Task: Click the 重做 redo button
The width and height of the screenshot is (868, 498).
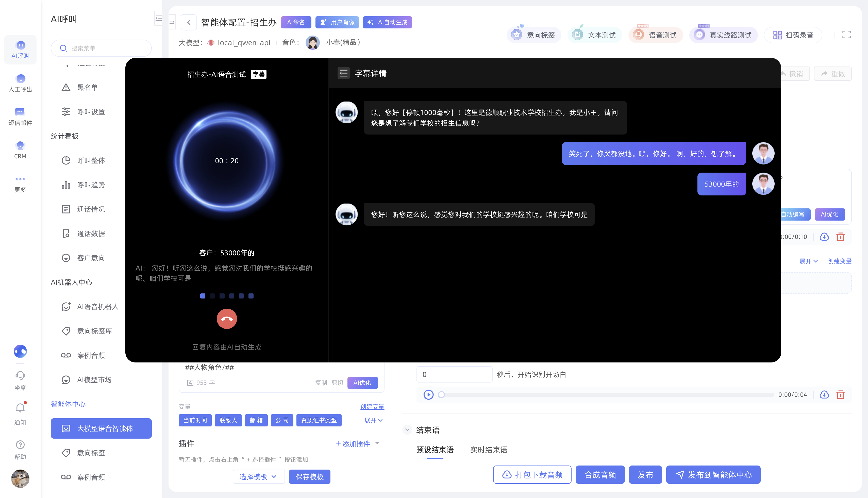Action: [832, 74]
